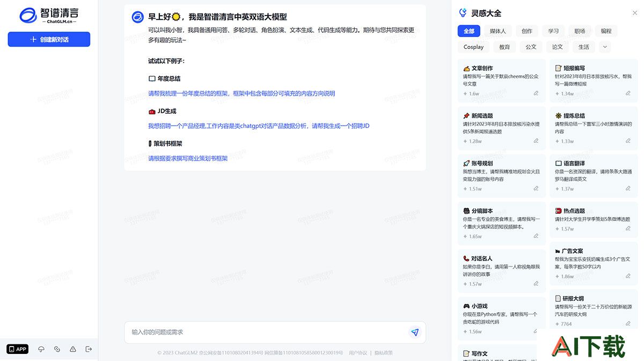Click the edit pencil on 广告文案 card
The width and height of the screenshot is (644, 361).
click(628, 276)
